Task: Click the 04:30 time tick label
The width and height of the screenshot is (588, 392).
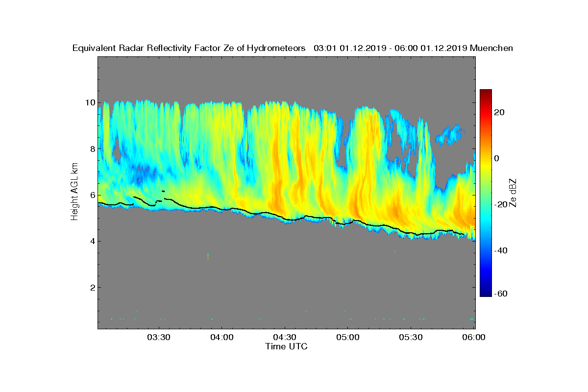Action: [x=285, y=337]
